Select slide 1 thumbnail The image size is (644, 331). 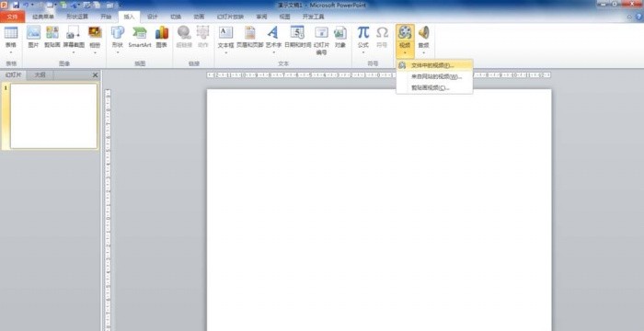(53, 116)
